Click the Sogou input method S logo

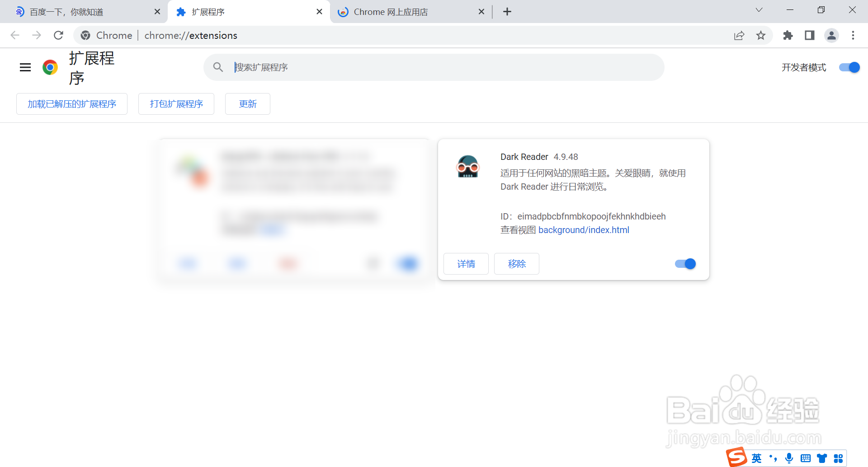[737, 457]
